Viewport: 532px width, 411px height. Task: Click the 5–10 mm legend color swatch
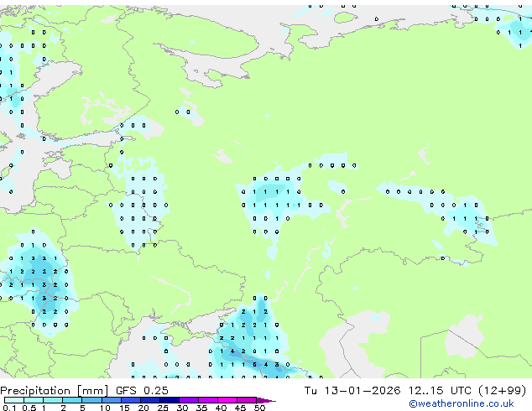91,400
